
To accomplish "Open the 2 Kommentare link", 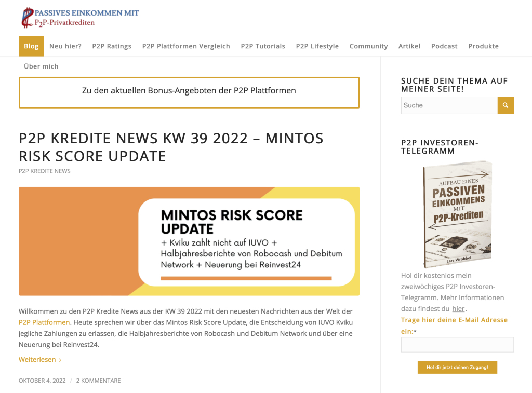I will [98, 381].
